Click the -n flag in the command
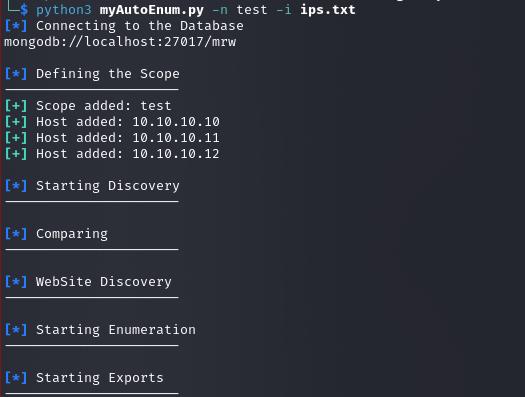Viewport: 525px width, 397px height. coord(220,10)
